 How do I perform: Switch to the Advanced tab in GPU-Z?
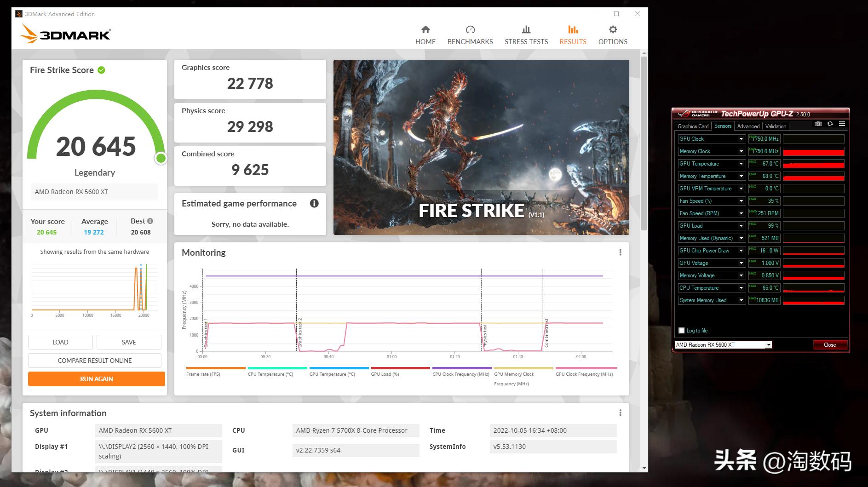[x=748, y=126]
